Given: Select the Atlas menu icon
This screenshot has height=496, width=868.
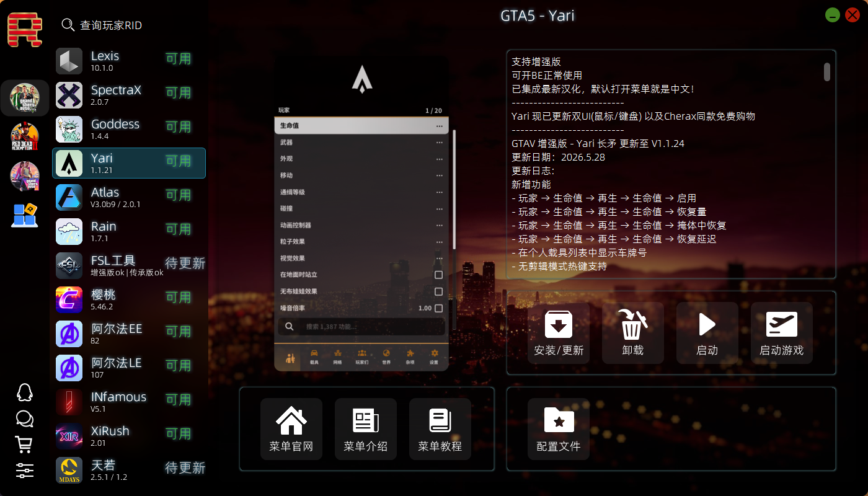Looking at the screenshot, I should pyautogui.click(x=69, y=198).
